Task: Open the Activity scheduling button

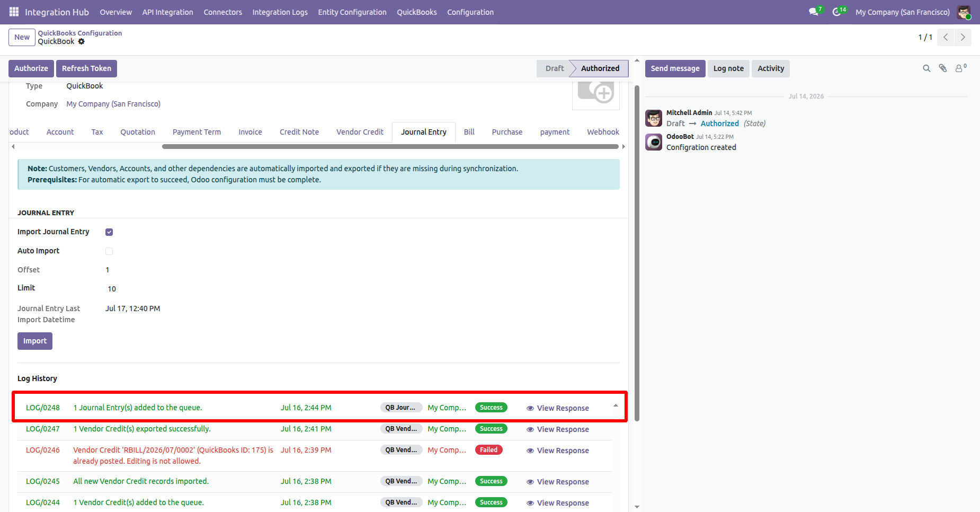Action: click(x=771, y=68)
